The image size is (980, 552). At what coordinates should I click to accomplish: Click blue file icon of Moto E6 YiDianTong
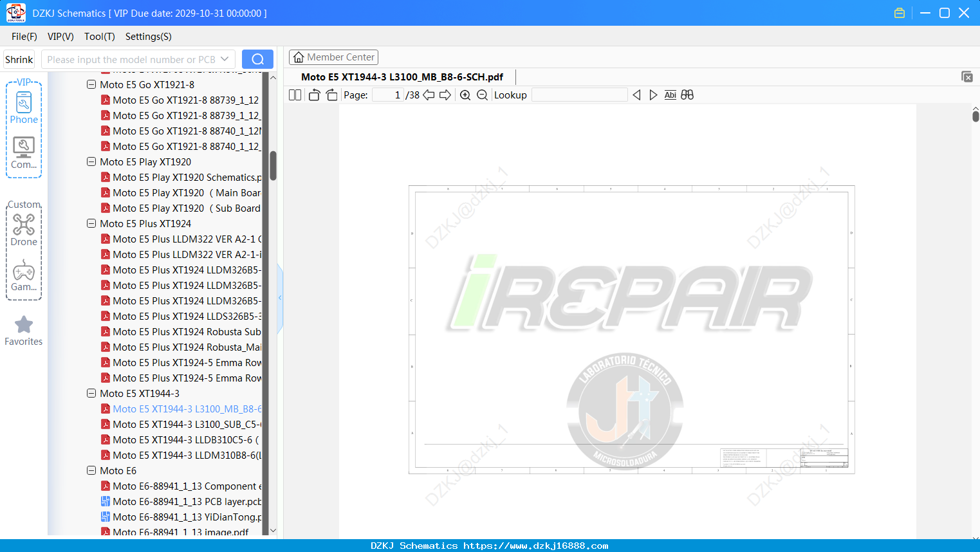pyautogui.click(x=106, y=517)
